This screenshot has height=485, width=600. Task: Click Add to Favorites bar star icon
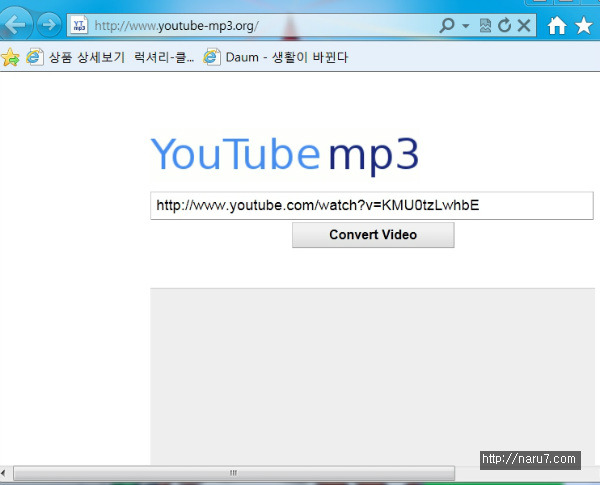[x=10, y=57]
